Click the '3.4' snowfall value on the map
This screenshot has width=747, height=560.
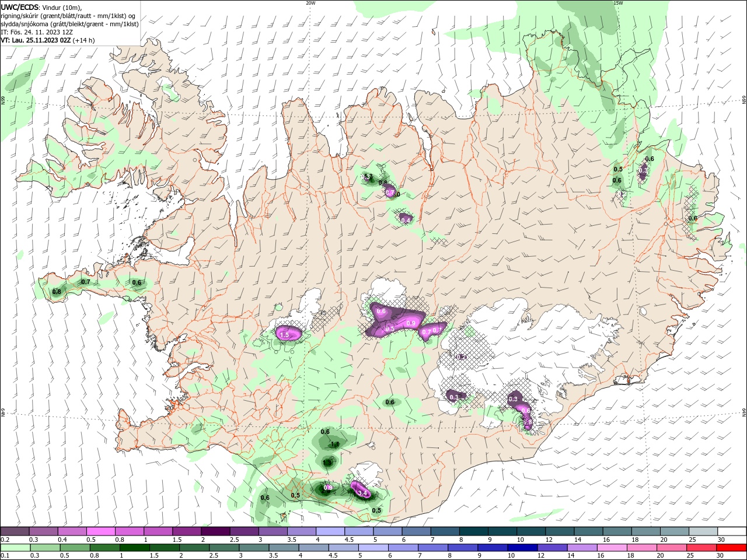pos(362,494)
